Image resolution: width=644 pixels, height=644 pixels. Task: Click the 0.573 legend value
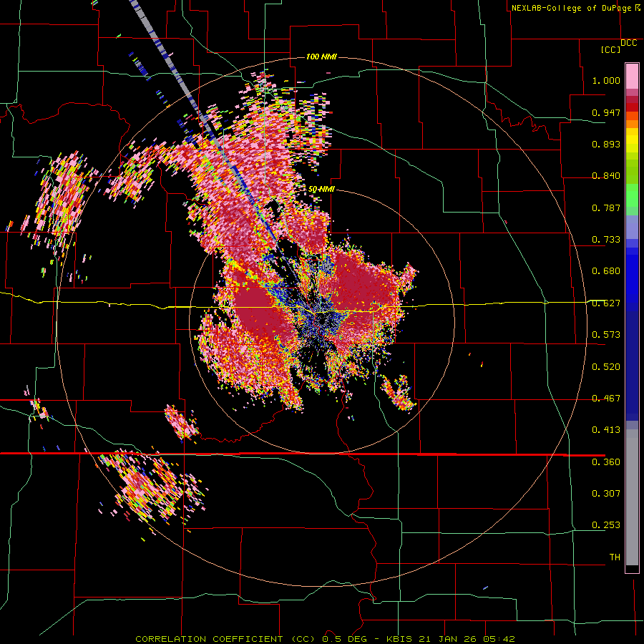[606, 335]
